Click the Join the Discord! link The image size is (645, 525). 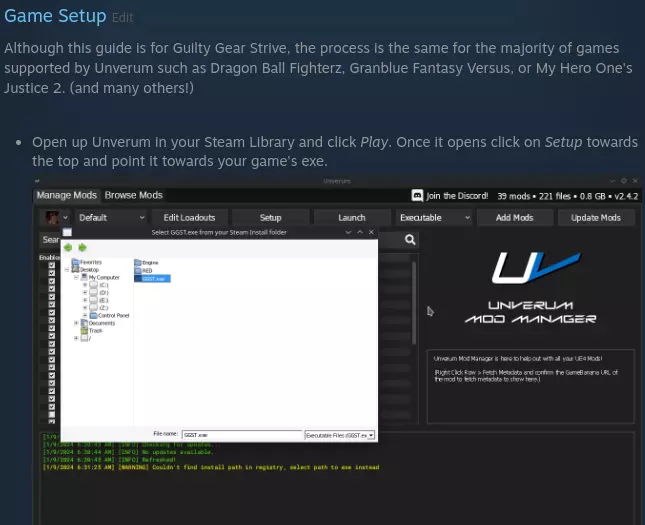[457, 196]
